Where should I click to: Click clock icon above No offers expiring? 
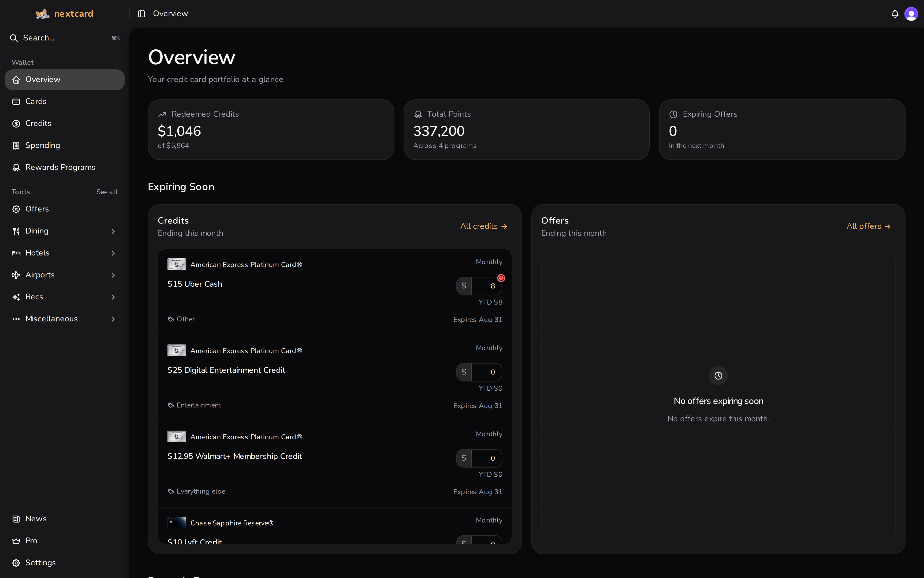pyautogui.click(x=718, y=376)
